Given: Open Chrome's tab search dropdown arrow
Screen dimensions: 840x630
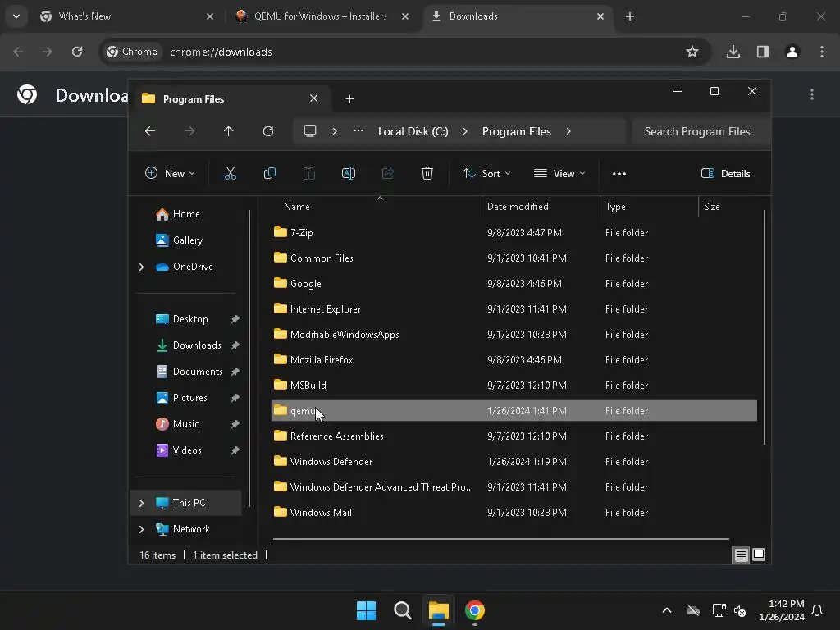Looking at the screenshot, I should point(16,16).
